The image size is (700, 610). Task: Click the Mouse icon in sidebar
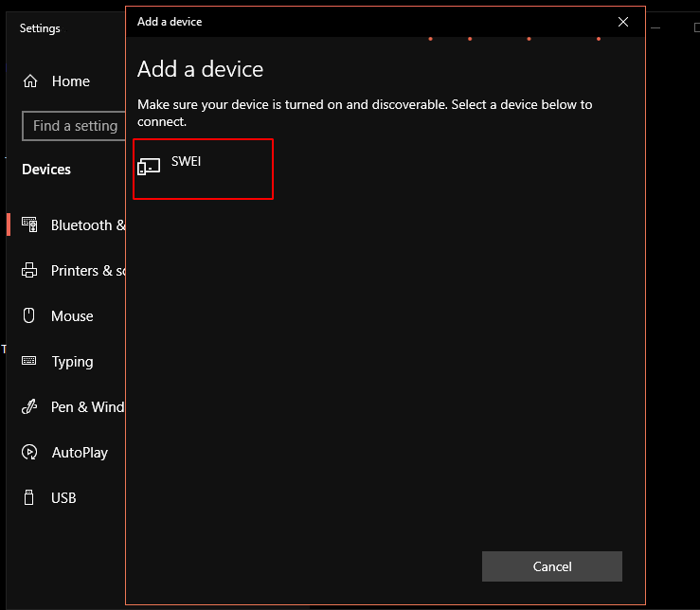tap(29, 315)
